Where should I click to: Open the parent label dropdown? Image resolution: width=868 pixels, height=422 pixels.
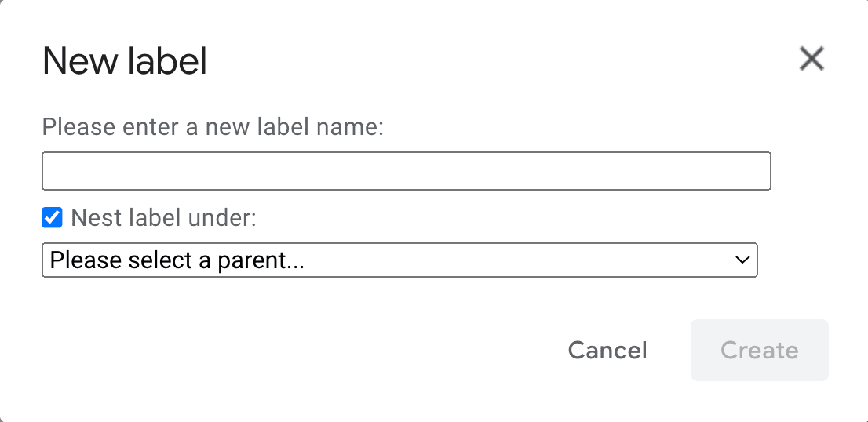[x=399, y=260]
